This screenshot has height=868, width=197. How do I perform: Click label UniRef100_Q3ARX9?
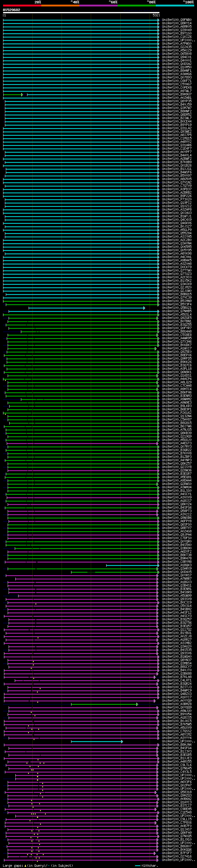176,568
